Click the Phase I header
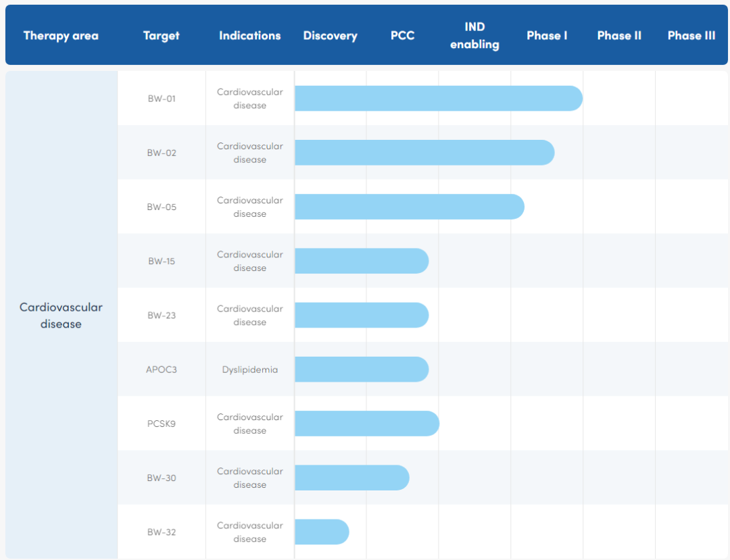The width and height of the screenshot is (730, 560). (x=547, y=36)
